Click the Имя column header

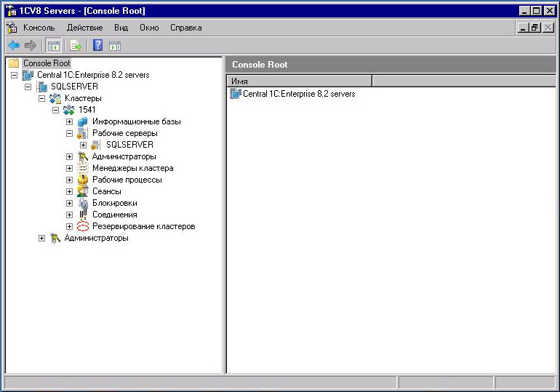click(x=299, y=81)
